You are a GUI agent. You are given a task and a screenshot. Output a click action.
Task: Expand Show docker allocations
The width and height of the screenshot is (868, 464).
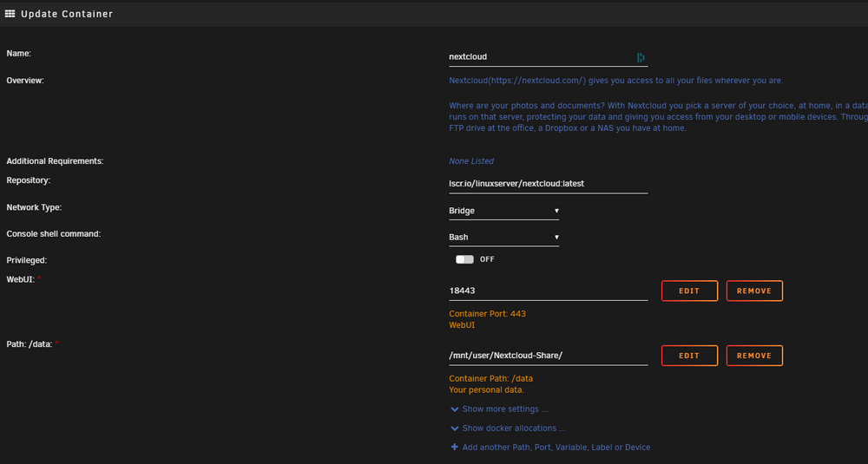pyautogui.click(x=514, y=428)
